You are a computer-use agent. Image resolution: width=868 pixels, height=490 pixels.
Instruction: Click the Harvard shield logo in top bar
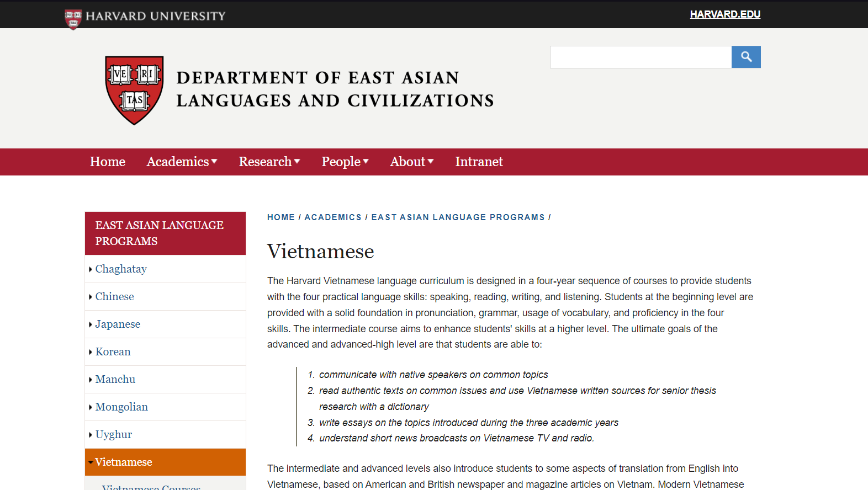coord(73,18)
